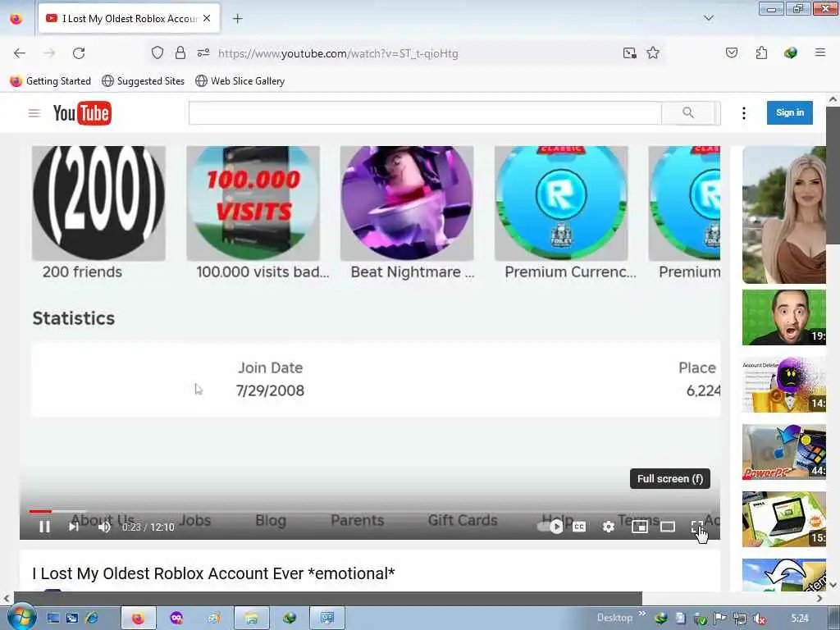
Task: Open tracking protection shield icon
Action: [x=157, y=52]
